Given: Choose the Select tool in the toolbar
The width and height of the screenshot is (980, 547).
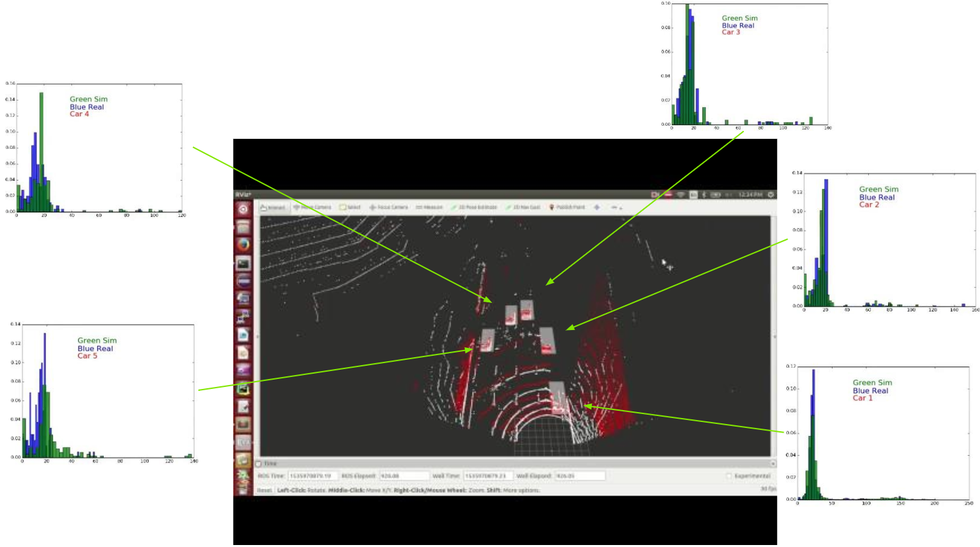Looking at the screenshot, I should click(350, 208).
